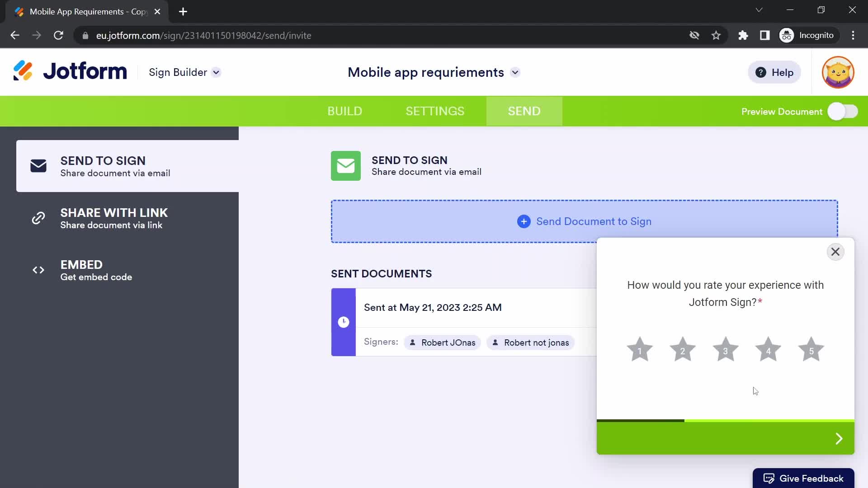Viewport: 868px width, 488px height.
Task: Click the Embed code icon
Action: pos(38,269)
